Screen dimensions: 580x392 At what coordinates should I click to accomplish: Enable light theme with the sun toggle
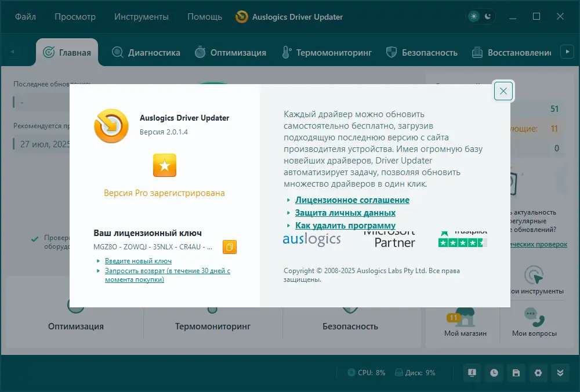(x=474, y=17)
